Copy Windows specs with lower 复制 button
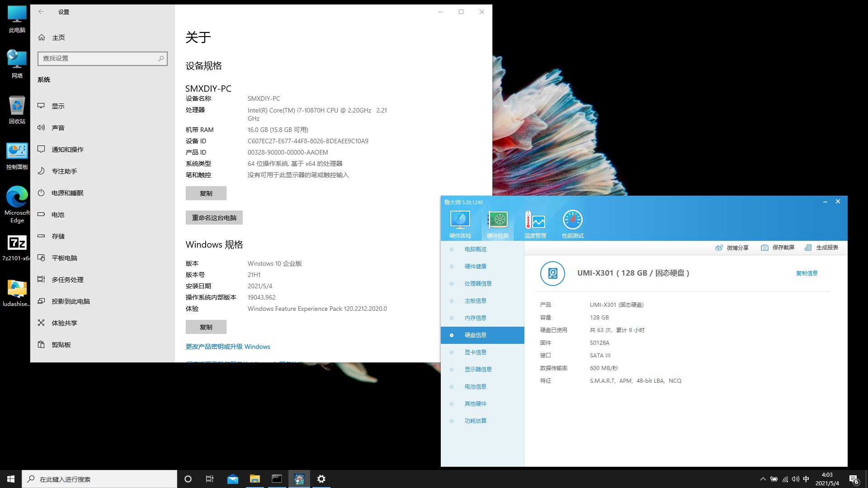 click(x=206, y=327)
